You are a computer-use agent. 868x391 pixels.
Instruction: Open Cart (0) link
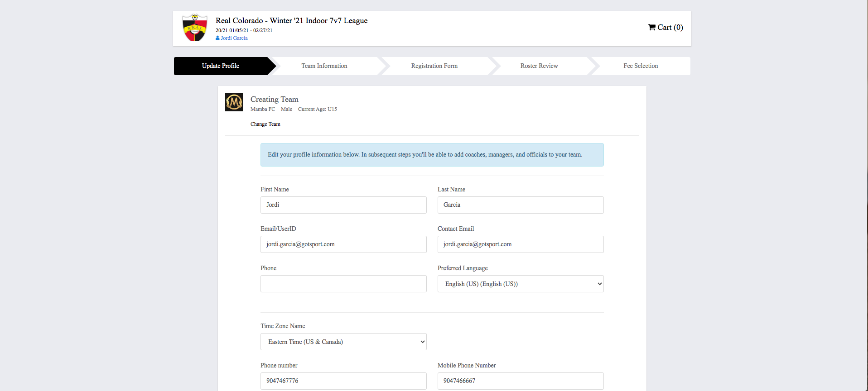pos(665,27)
